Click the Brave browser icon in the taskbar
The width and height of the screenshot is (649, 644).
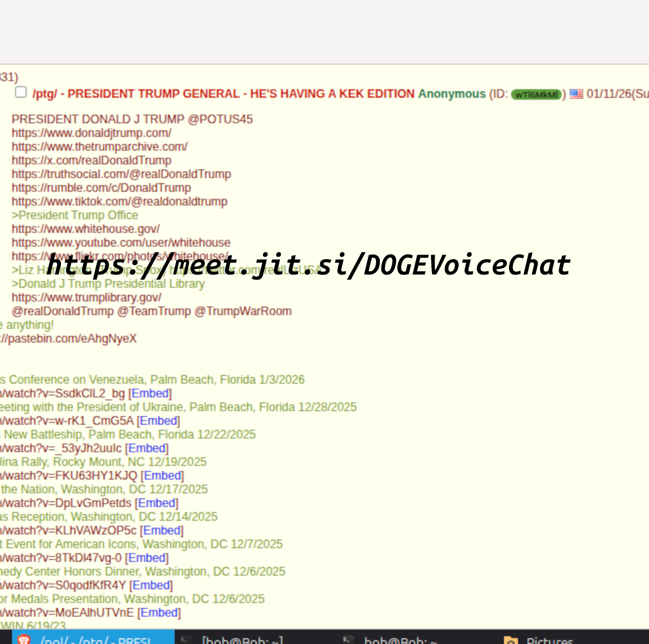[24, 640]
